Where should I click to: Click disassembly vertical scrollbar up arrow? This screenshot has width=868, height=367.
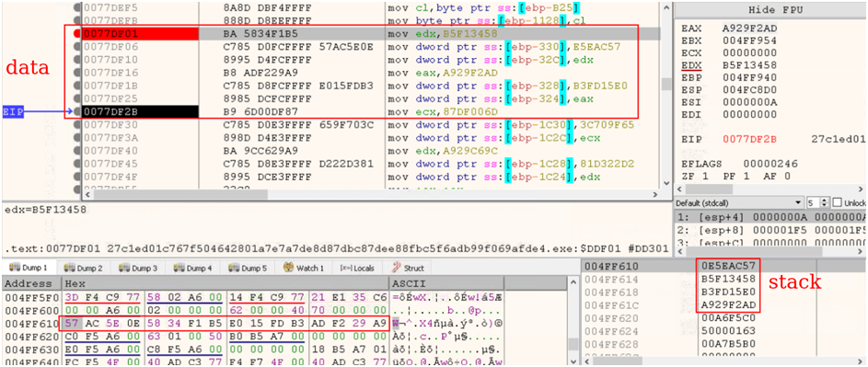point(665,7)
